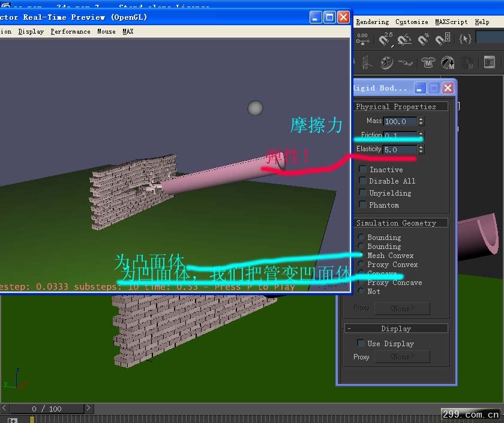Open the Mouse menu
The height and width of the screenshot is (423, 504).
106,31
